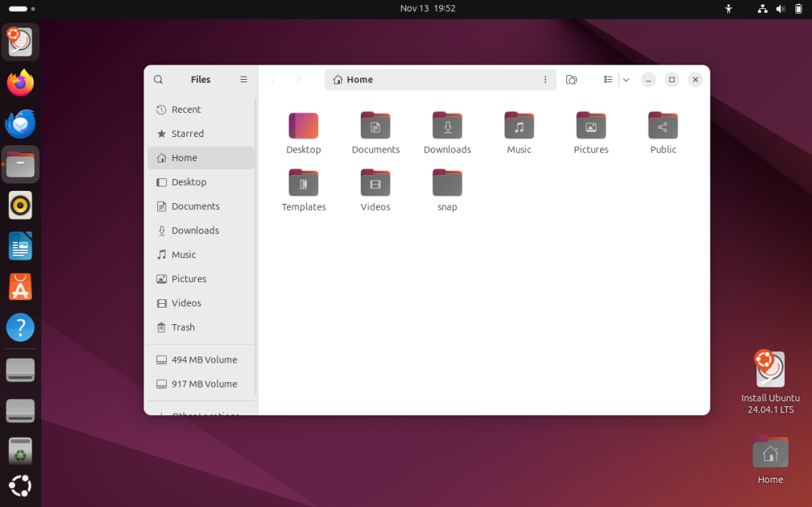Open the volume control in top bar
The image size is (812, 507).
coord(780,8)
